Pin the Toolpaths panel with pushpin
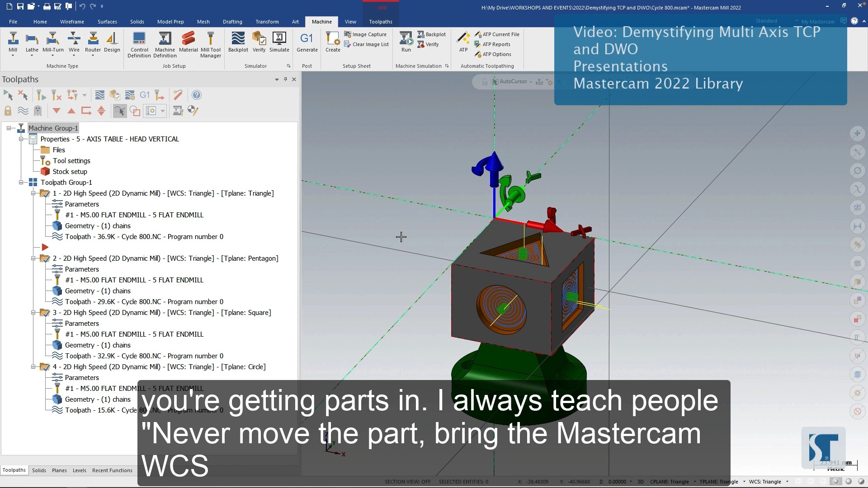The image size is (868, 488). click(x=285, y=79)
